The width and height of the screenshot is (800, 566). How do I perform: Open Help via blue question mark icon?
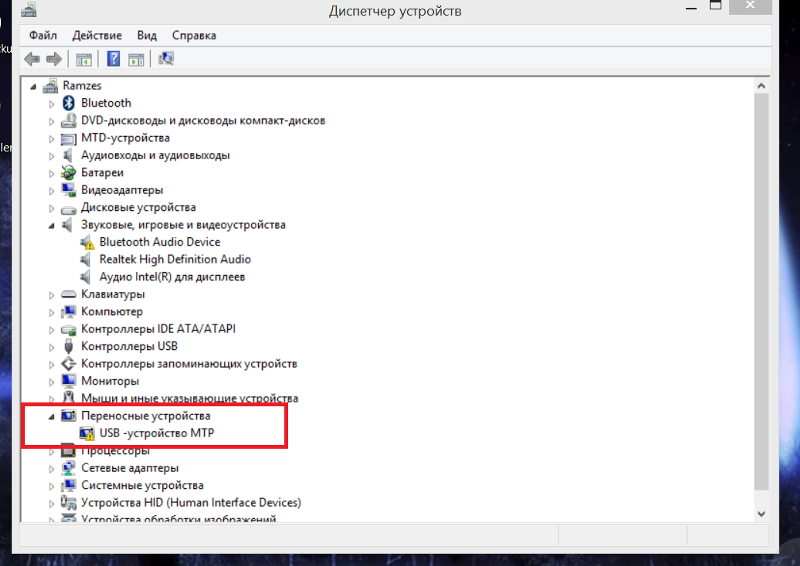(113, 59)
